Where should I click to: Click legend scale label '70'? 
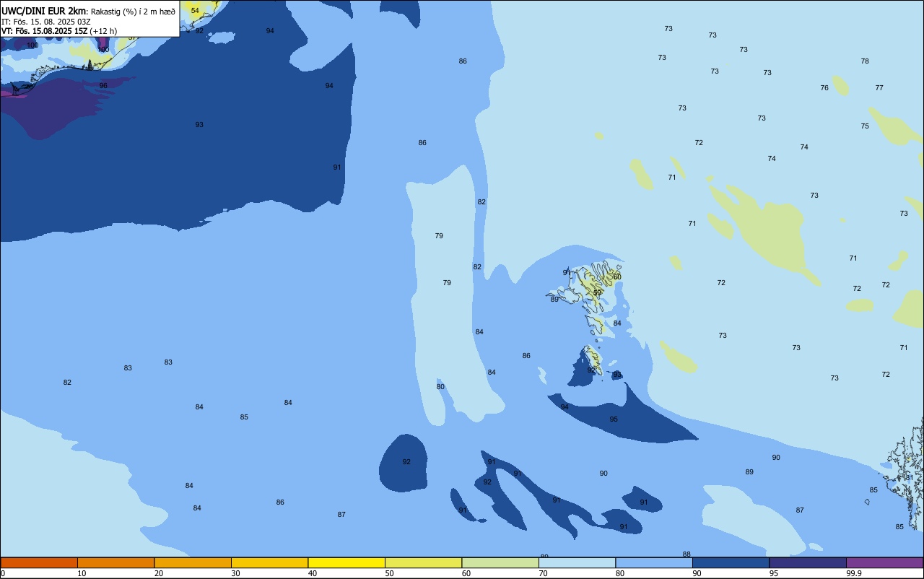[543, 573]
